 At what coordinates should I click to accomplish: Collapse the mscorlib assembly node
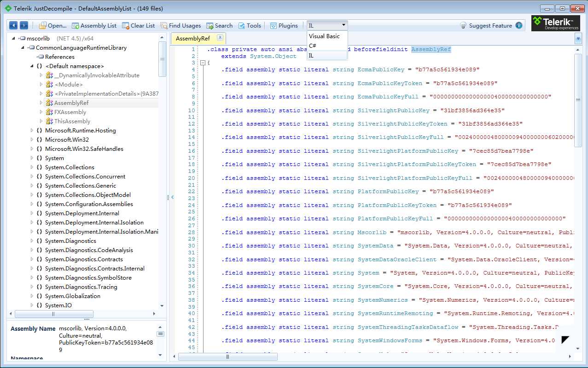[13, 38]
